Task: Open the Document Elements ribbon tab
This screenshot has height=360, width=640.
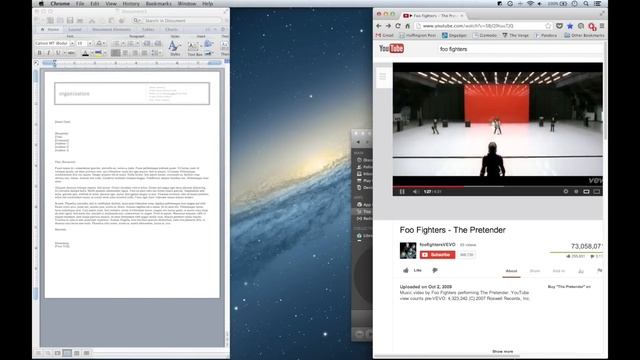Action: tap(111, 29)
